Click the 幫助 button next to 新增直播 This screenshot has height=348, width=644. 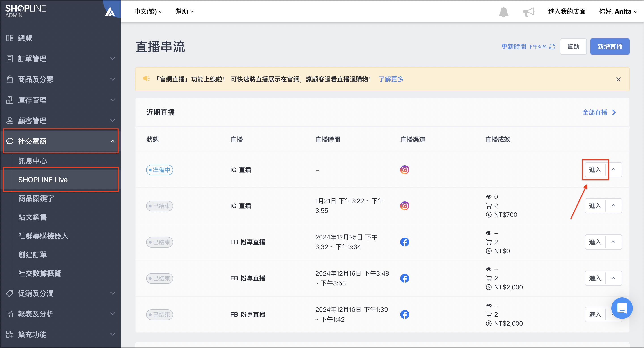point(573,47)
